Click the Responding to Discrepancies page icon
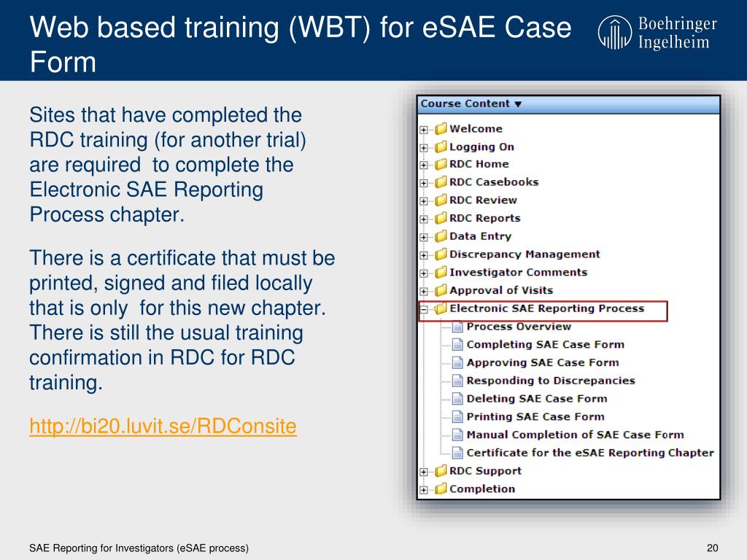Image resolution: width=747 pixels, height=560 pixels. click(457, 381)
